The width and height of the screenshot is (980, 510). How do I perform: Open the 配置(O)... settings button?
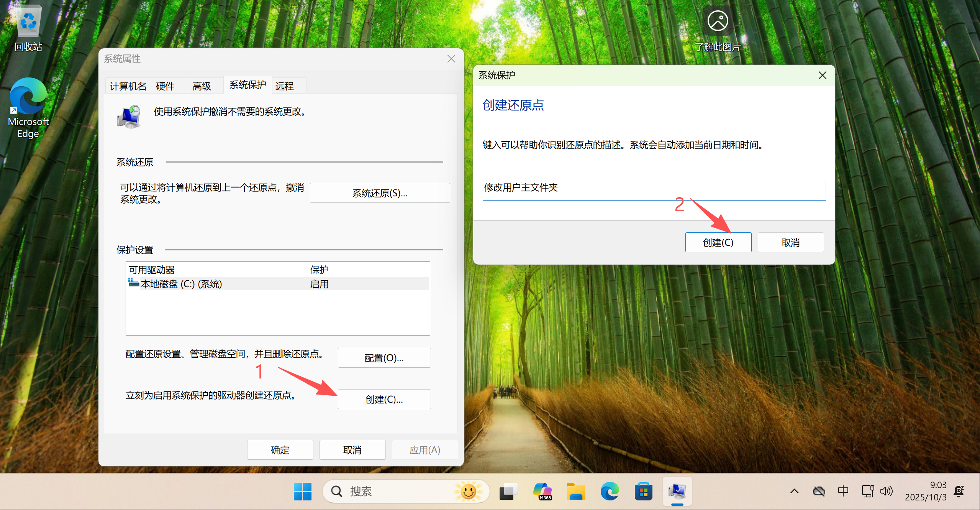(x=384, y=358)
